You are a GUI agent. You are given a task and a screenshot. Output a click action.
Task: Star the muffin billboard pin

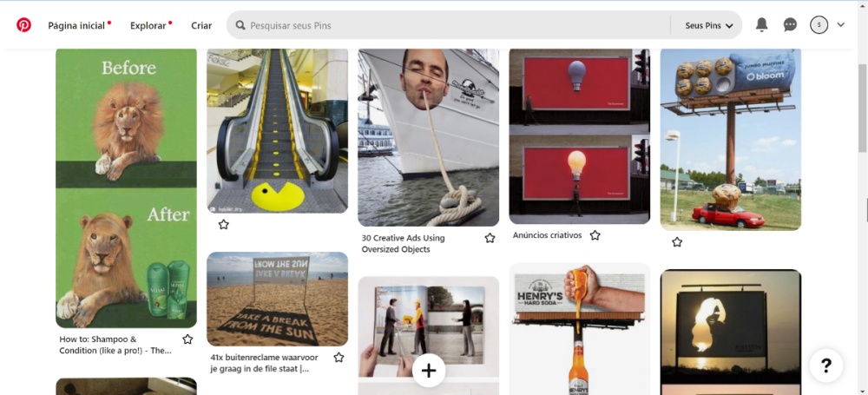tap(677, 242)
